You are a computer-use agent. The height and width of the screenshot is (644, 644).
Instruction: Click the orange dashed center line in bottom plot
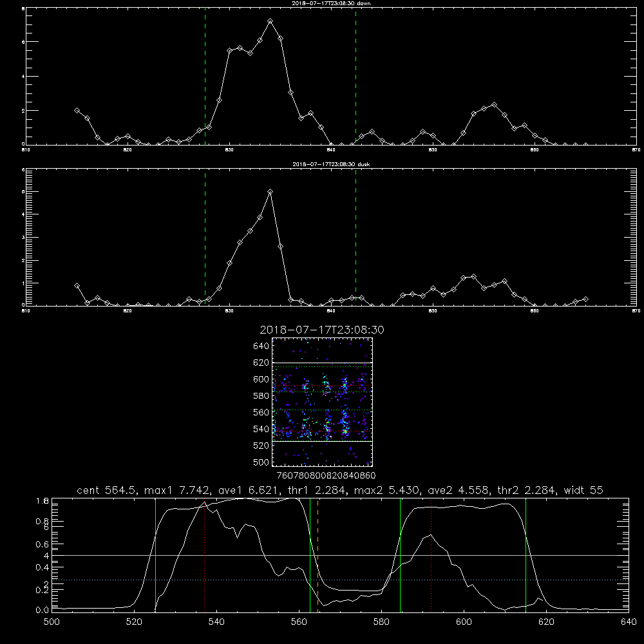[x=318, y=554]
